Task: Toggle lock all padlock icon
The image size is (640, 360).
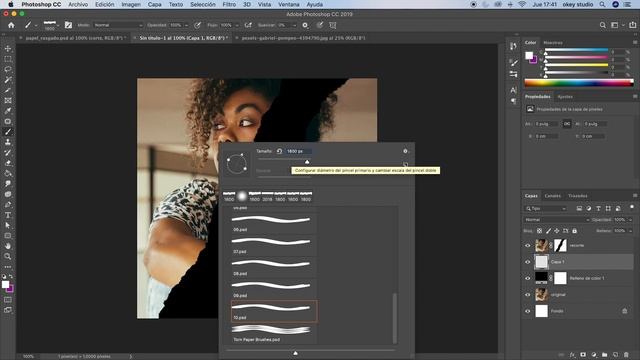Action: click(574, 231)
